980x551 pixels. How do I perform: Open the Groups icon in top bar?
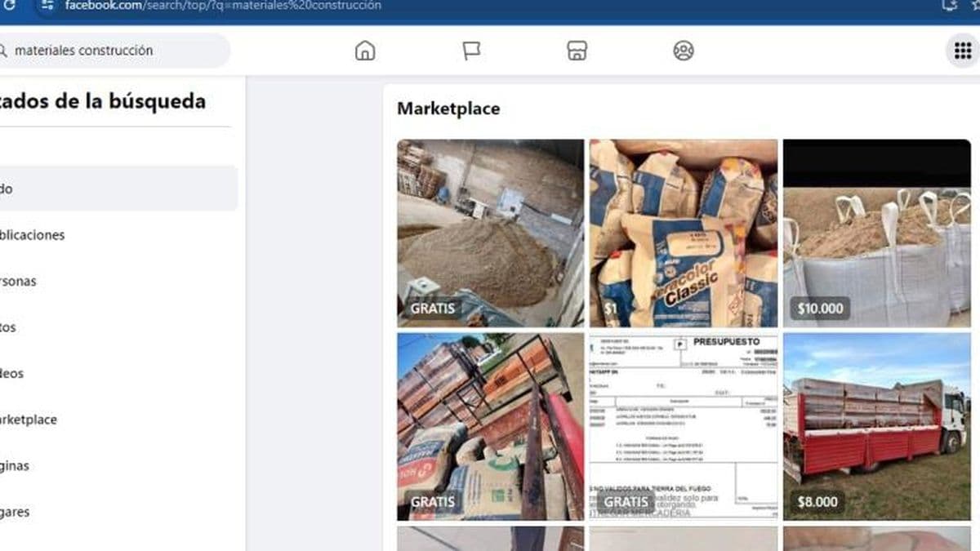coord(684,51)
